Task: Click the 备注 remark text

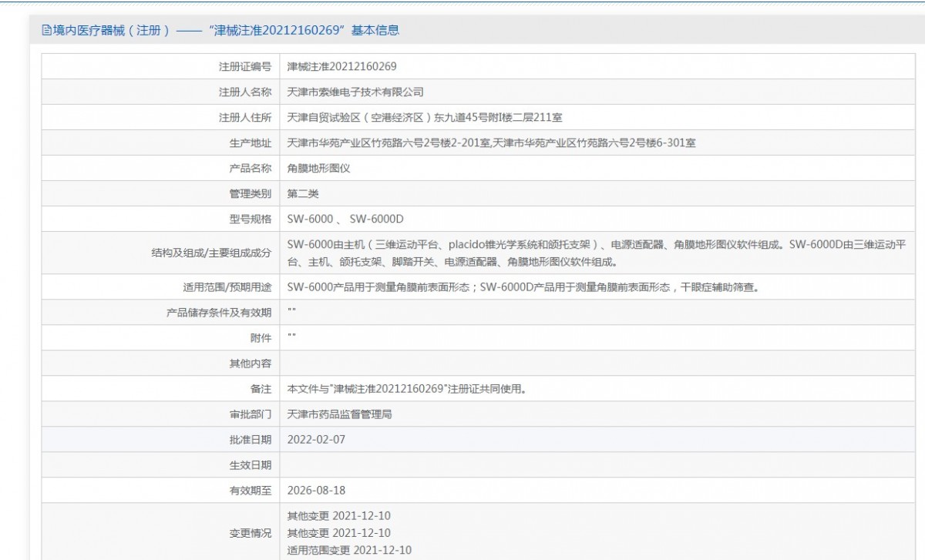Action: pos(406,389)
